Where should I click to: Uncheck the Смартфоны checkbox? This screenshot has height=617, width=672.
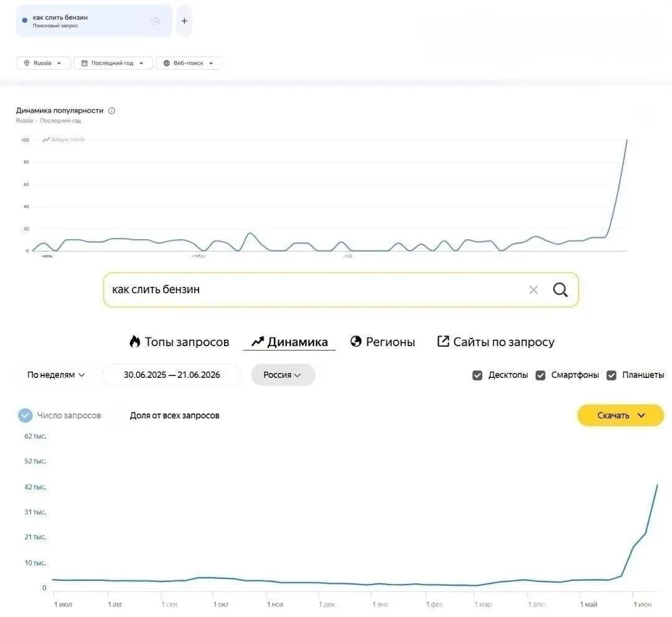(541, 375)
